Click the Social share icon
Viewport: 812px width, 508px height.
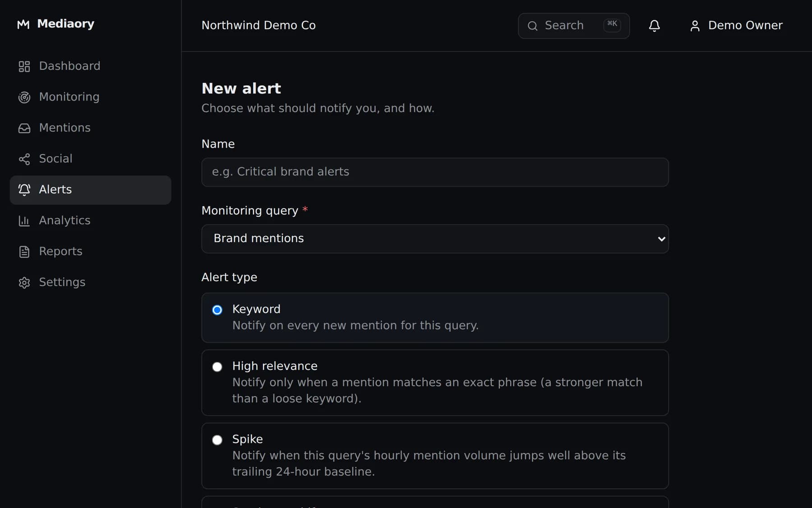point(24,159)
